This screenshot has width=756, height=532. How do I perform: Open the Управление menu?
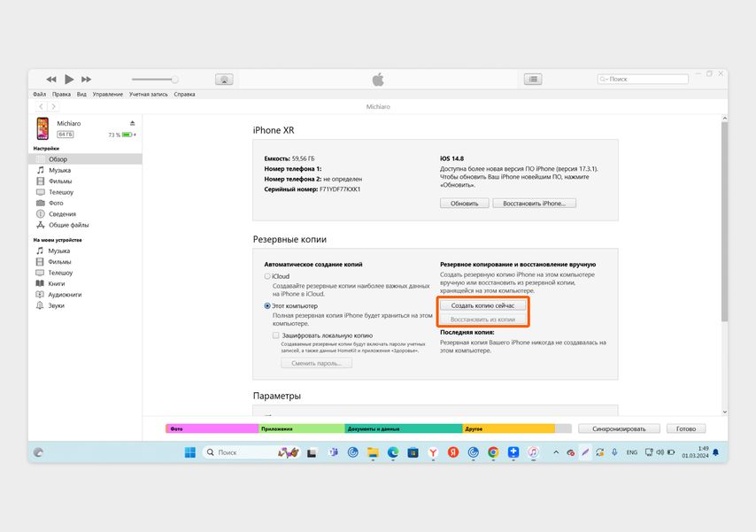[x=107, y=94]
